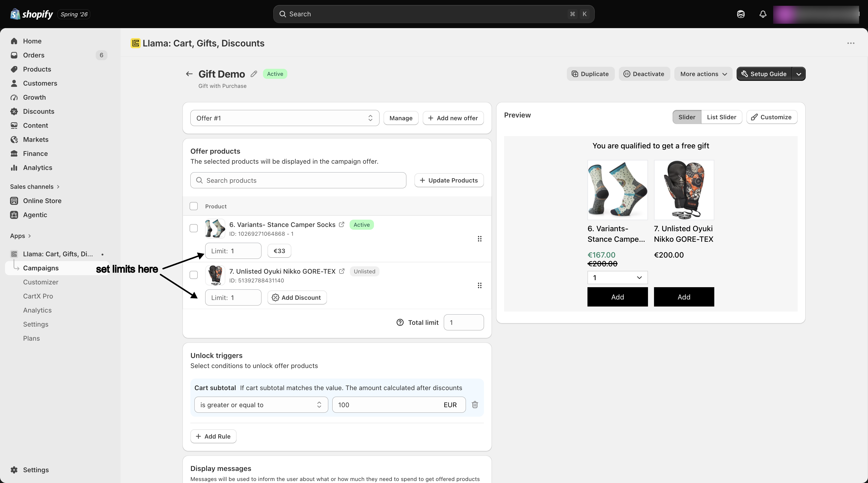Viewport: 868px width, 483px height.
Task: Expand the More actions dropdown
Action: point(703,74)
